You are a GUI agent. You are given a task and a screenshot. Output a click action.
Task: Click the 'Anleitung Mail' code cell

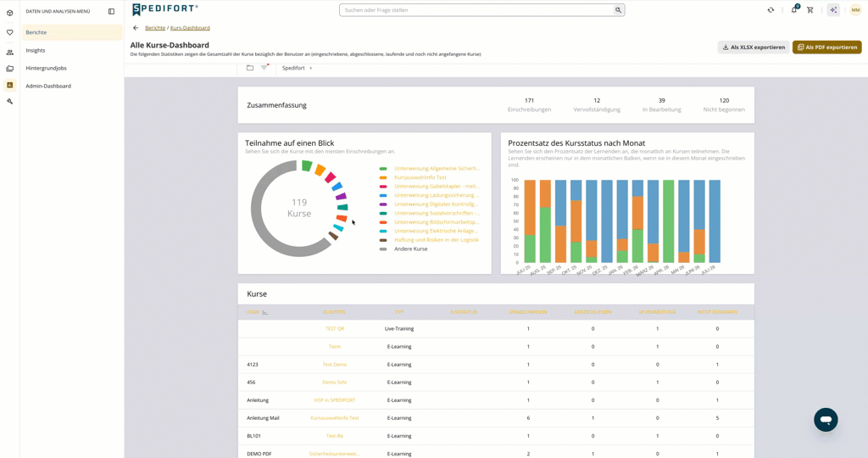tap(263, 418)
